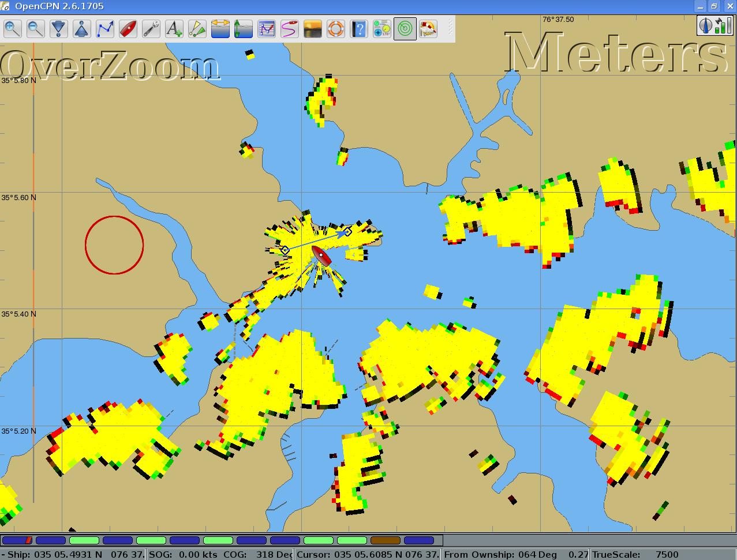Change color scheme via sunset icon
The width and height of the screenshot is (737, 560).
click(313, 28)
